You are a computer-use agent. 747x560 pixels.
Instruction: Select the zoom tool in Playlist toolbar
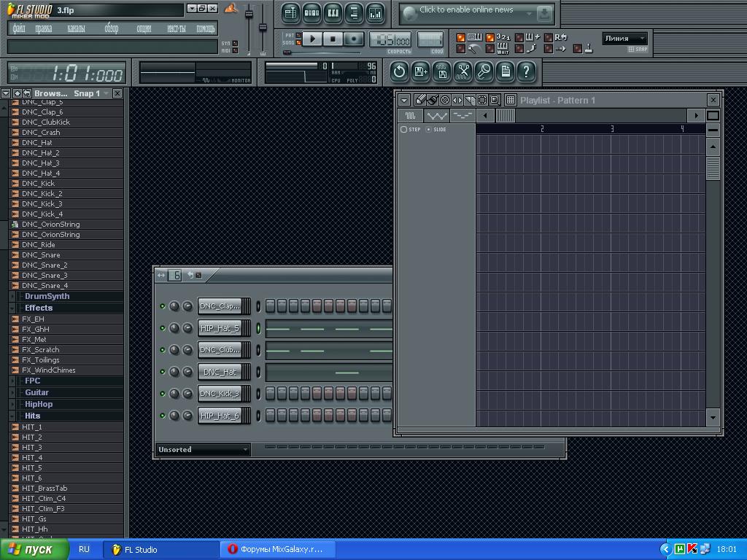(495, 100)
